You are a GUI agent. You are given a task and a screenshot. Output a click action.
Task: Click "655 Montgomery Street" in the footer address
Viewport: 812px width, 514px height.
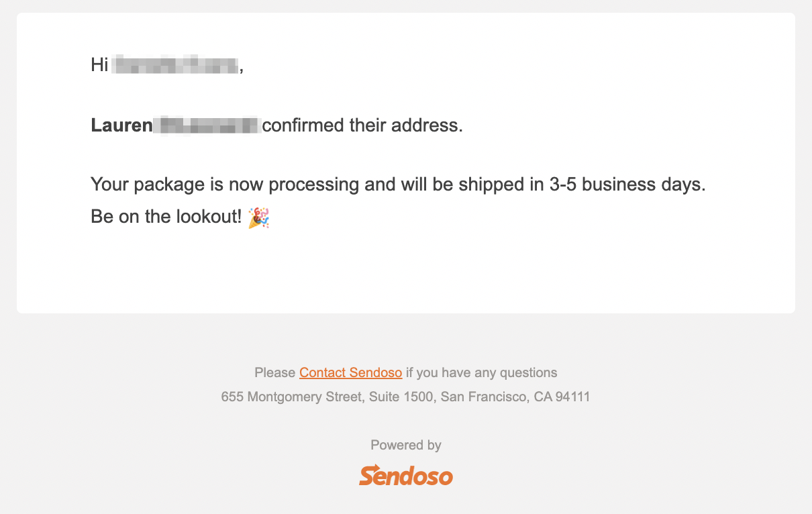point(291,397)
